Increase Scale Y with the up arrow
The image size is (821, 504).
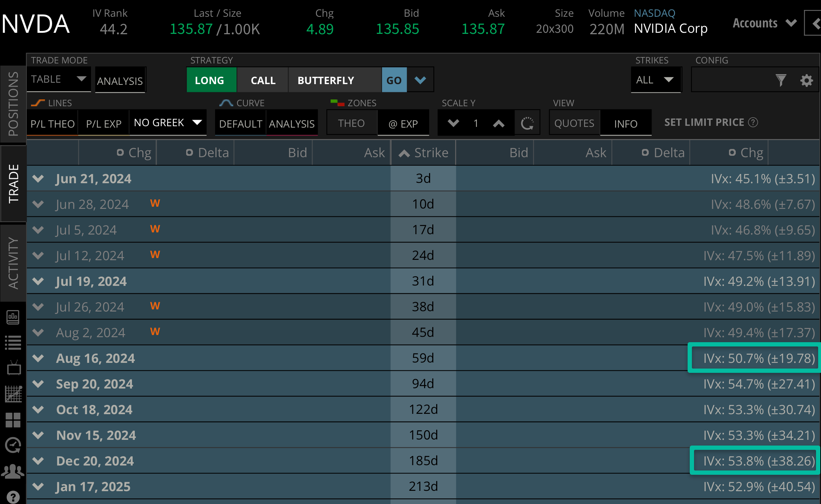pos(499,123)
